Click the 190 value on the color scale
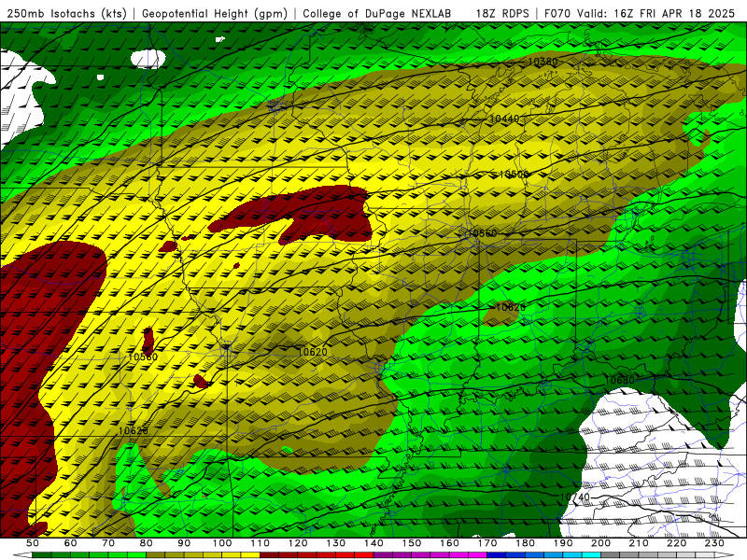The width and height of the screenshot is (747, 560). [x=563, y=543]
